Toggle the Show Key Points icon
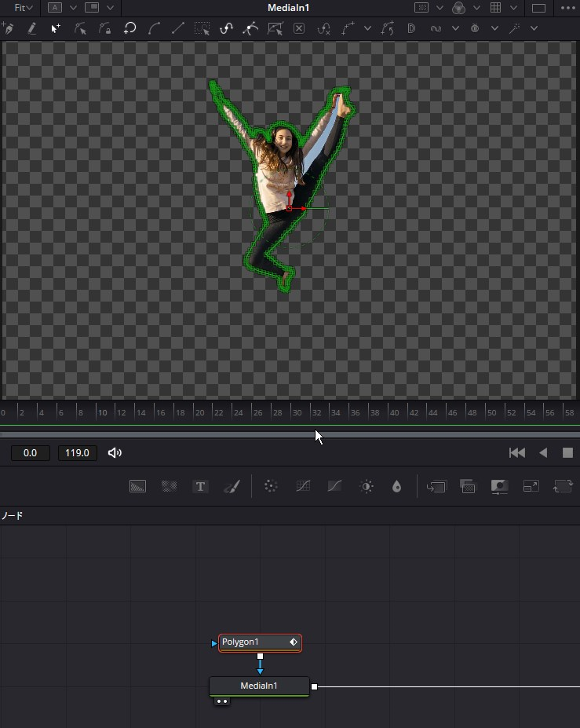Image resolution: width=580 pixels, height=728 pixels. (x=227, y=28)
